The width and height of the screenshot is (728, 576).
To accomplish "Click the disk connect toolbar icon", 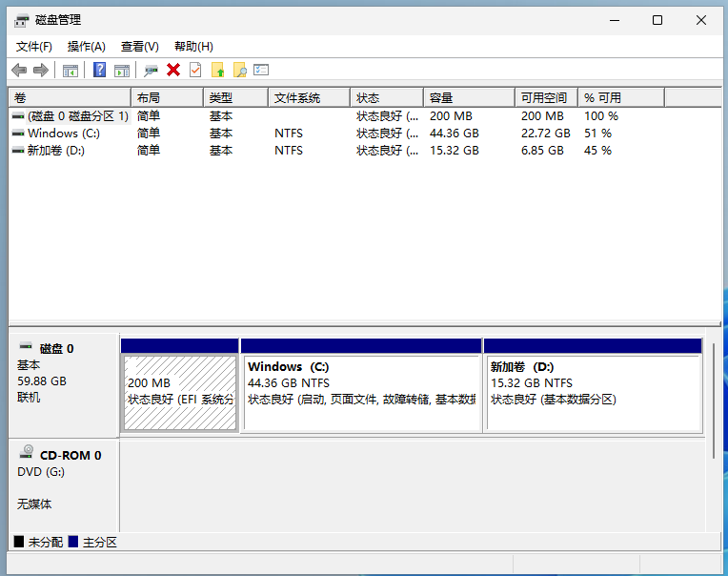I will (151, 71).
